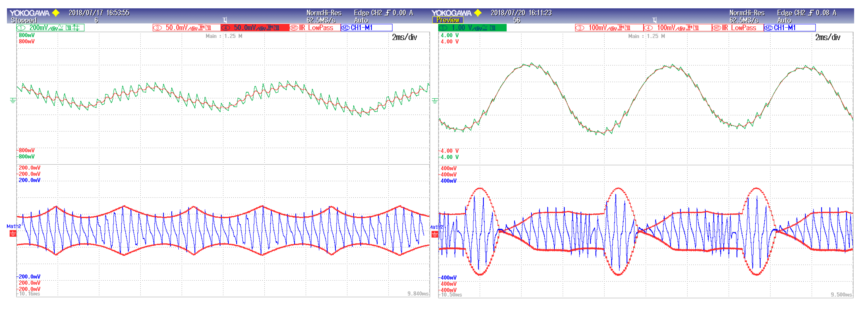Click the vertical position arrows icon in the 200mV/div box
This screenshot has height=310, width=868.
coord(76,28)
